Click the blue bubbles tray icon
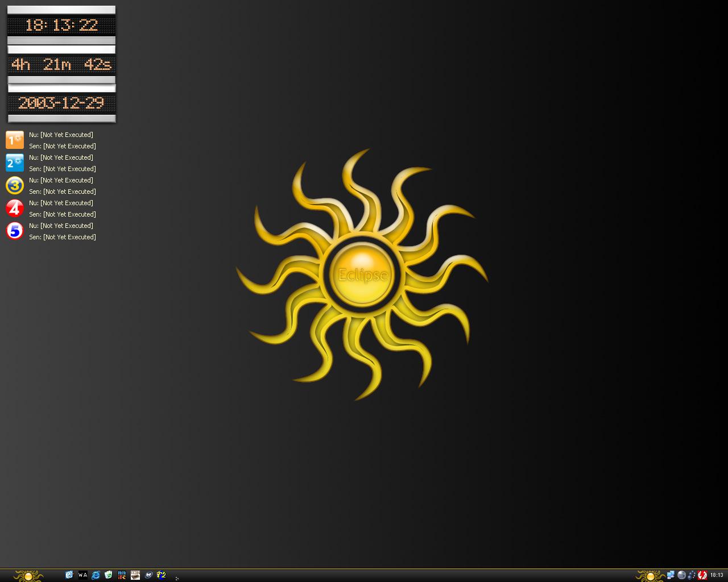 692,575
